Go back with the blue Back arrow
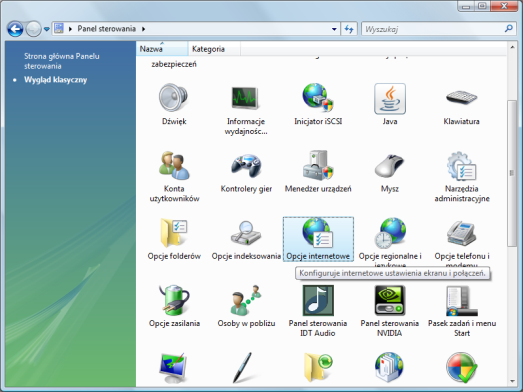The width and height of the screenshot is (523, 392). (15, 29)
